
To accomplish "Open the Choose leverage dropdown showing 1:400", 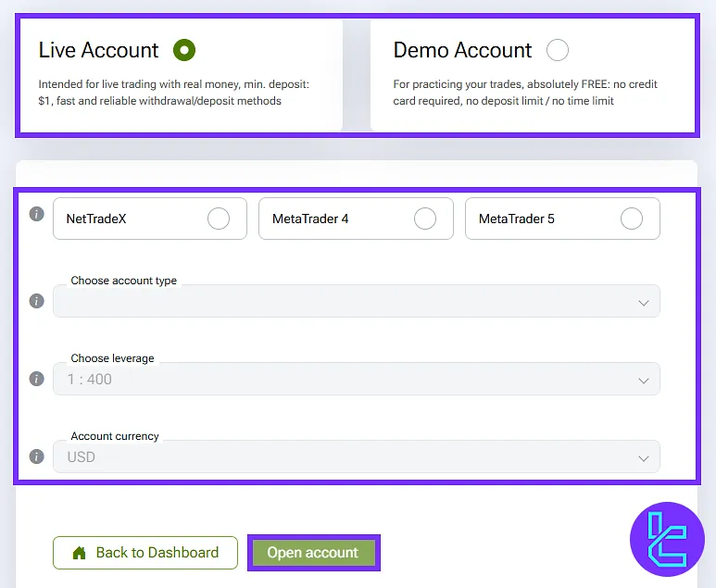I will (x=357, y=379).
